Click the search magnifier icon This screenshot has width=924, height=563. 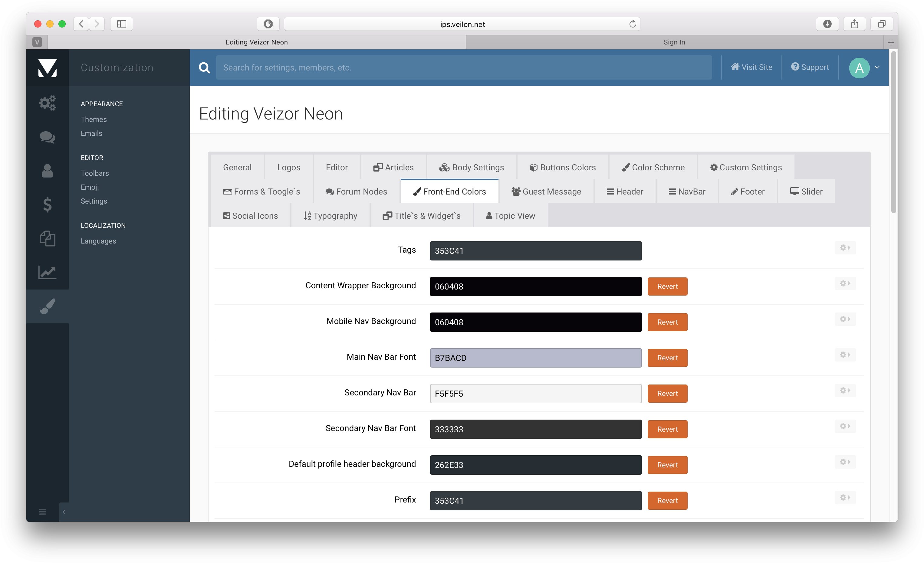pyautogui.click(x=204, y=67)
